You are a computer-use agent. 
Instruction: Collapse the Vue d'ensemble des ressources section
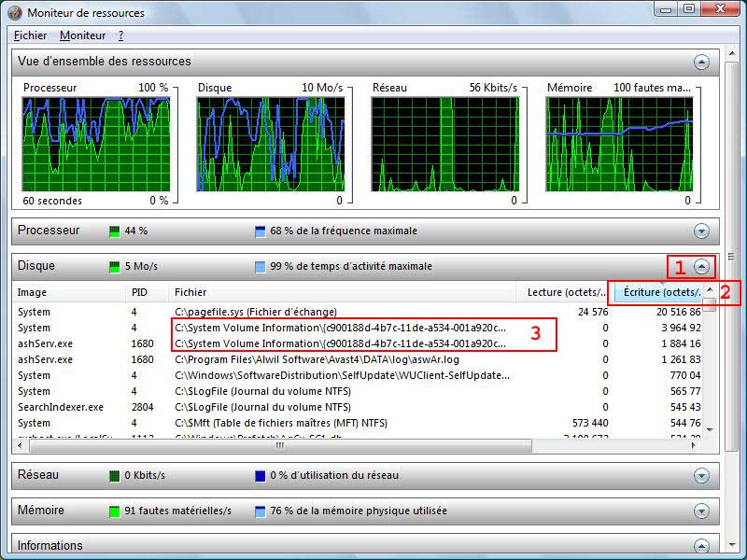click(701, 62)
